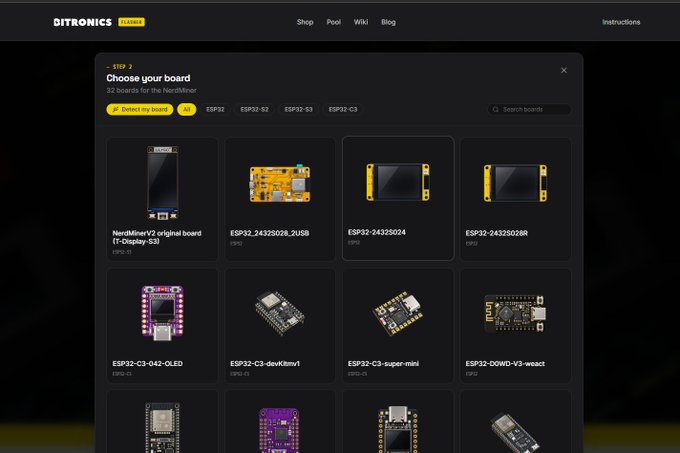Click the Search boards input field
Screen dimensions: 680x453
point(529,110)
